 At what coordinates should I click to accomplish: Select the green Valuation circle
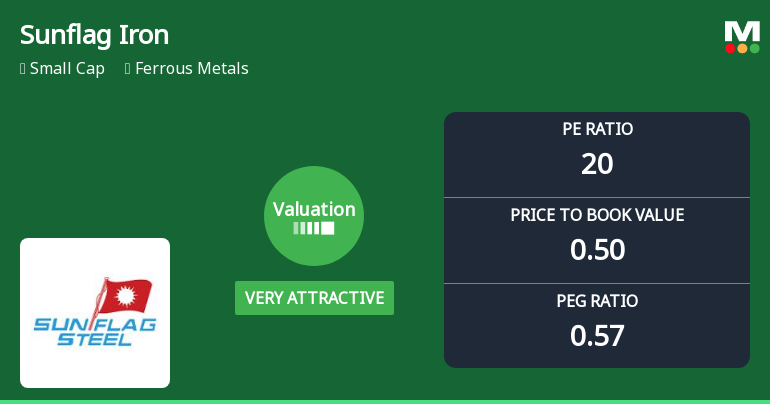[x=314, y=216]
